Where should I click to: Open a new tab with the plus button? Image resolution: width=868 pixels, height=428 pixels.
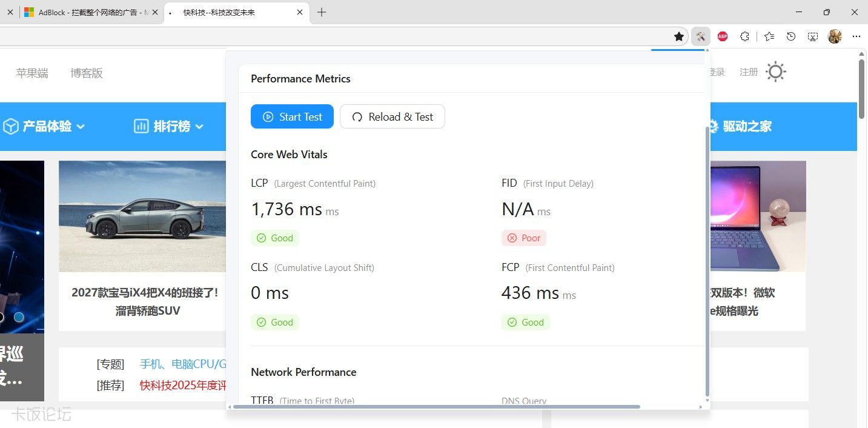pos(322,12)
